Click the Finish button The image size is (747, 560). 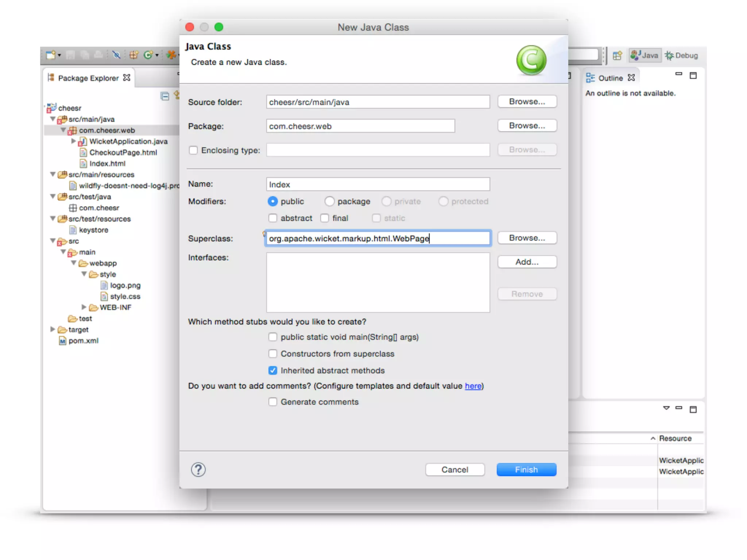pyautogui.click(x=526, y=470)
